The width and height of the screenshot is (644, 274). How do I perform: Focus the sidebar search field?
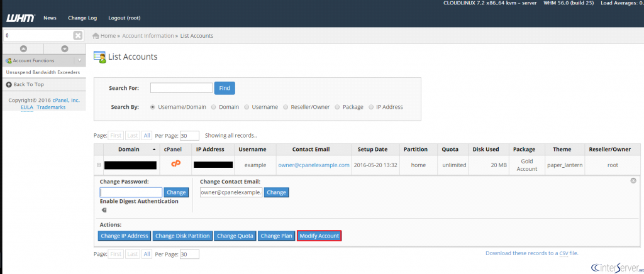click(38, 36)
